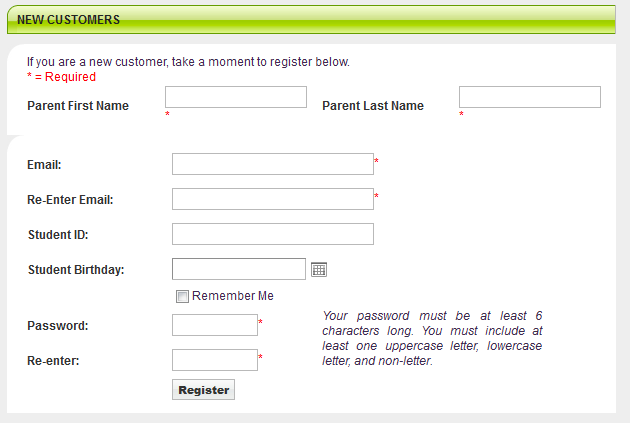630x423 pixels.
Task: Click the "Password:" label text
Action: point(57,326)
